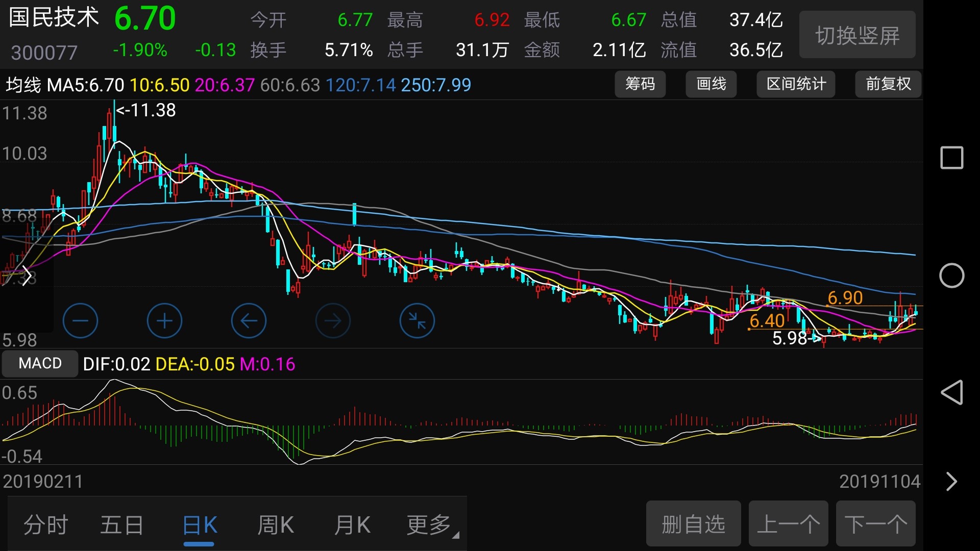Tap the zoom out minus icon

80,321
